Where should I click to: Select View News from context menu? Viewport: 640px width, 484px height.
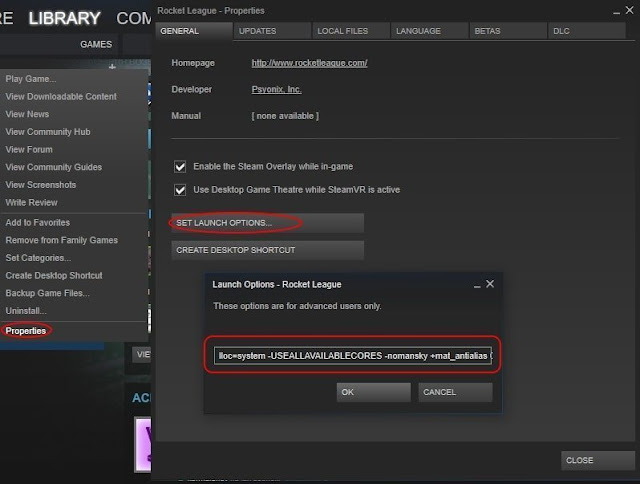[x=27, y=114]
